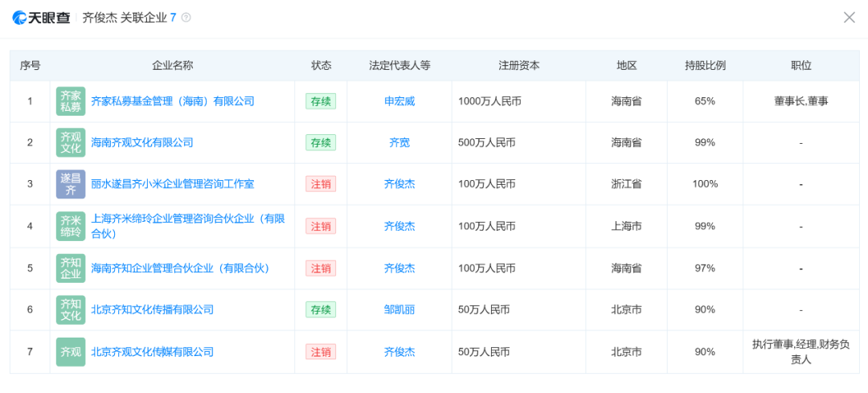This screenshot has width=868, height=393.
Task: Click the 天眼查 logo
Action: [41, 18]
